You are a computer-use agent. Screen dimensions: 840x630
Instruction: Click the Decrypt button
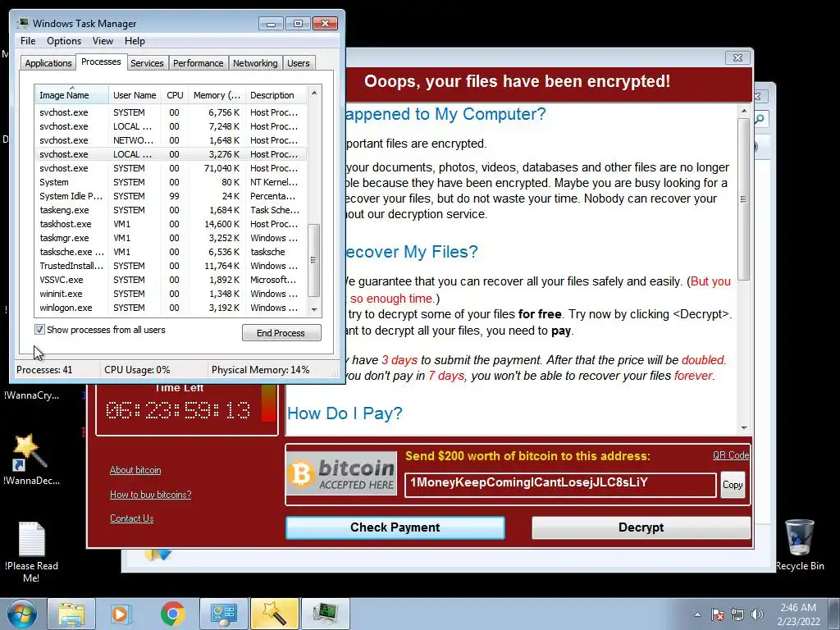click(641, 527)
